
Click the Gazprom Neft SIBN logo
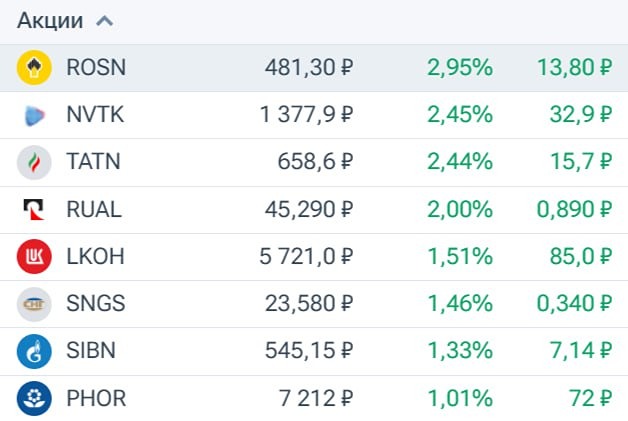34,351
